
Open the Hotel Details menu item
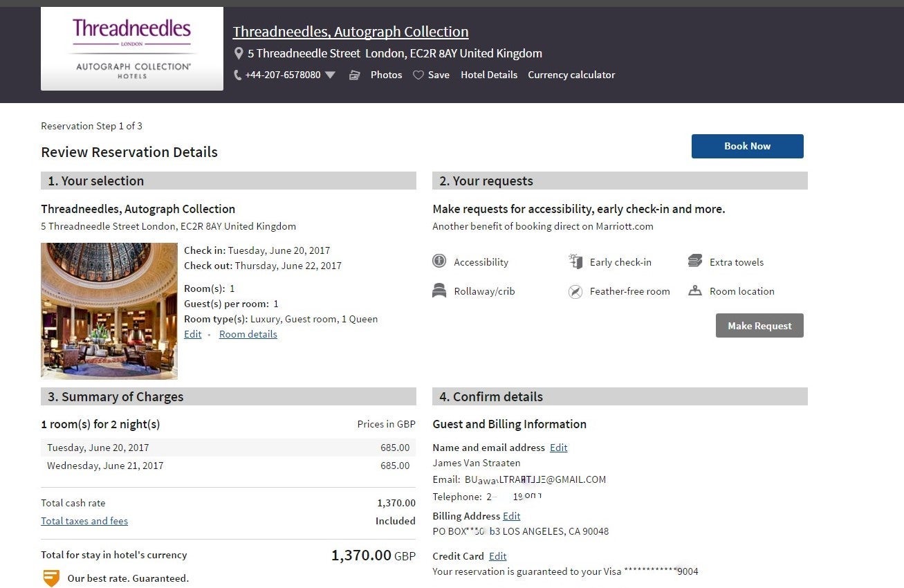[489, 75]
